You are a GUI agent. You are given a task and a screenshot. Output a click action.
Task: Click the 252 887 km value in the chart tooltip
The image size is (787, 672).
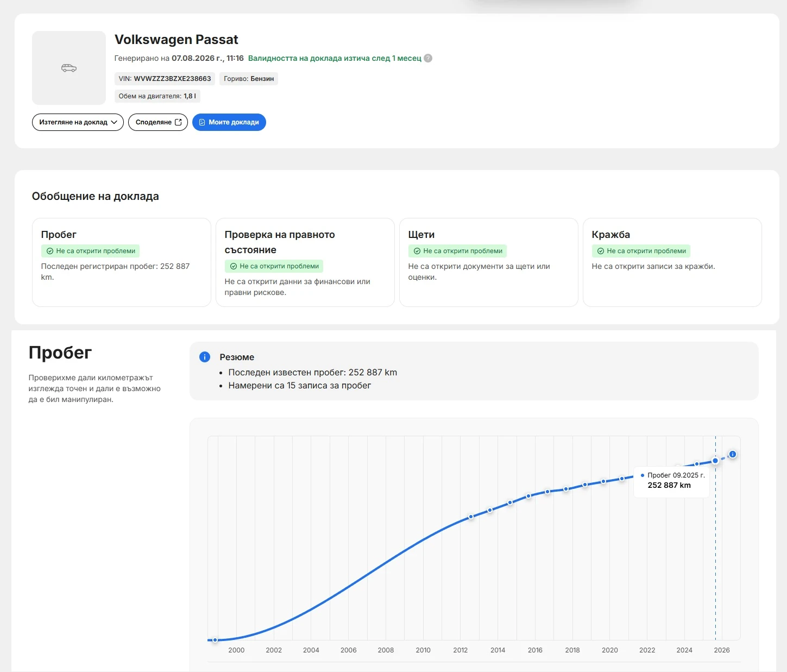click(x=669, y=485)
